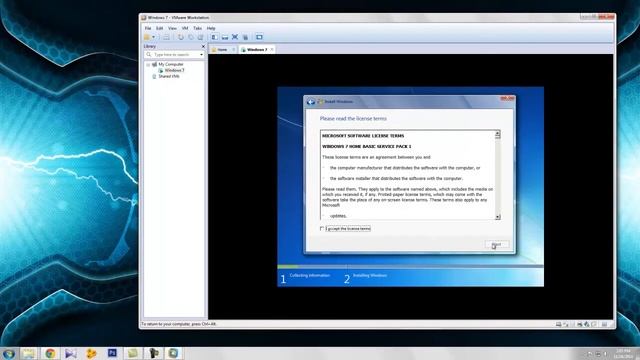
Task: Click 'WINDOWS 7 HOME BASIC SERVICE PACK 1' text
Action: [367, 146]
